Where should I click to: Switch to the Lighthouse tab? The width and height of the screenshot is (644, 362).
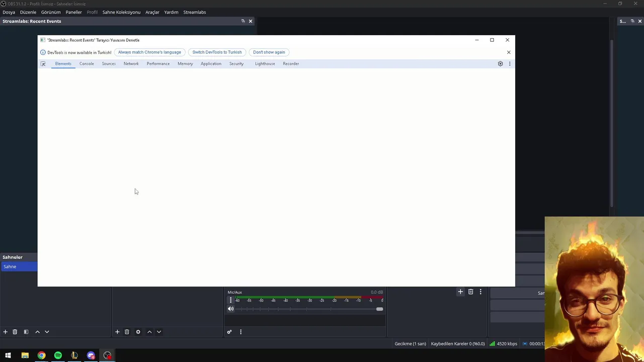tap(265, 64)
